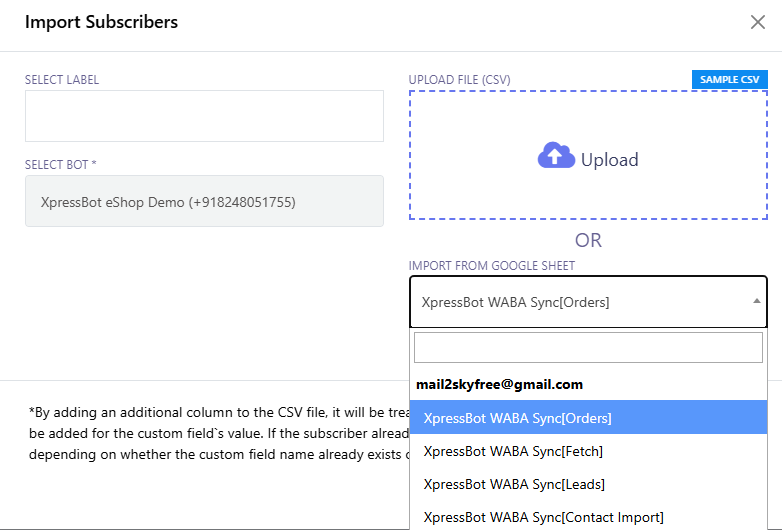Click the Select Label input field
The width and height of the screenshot is (782, 530).
click(x=204, y=116)
